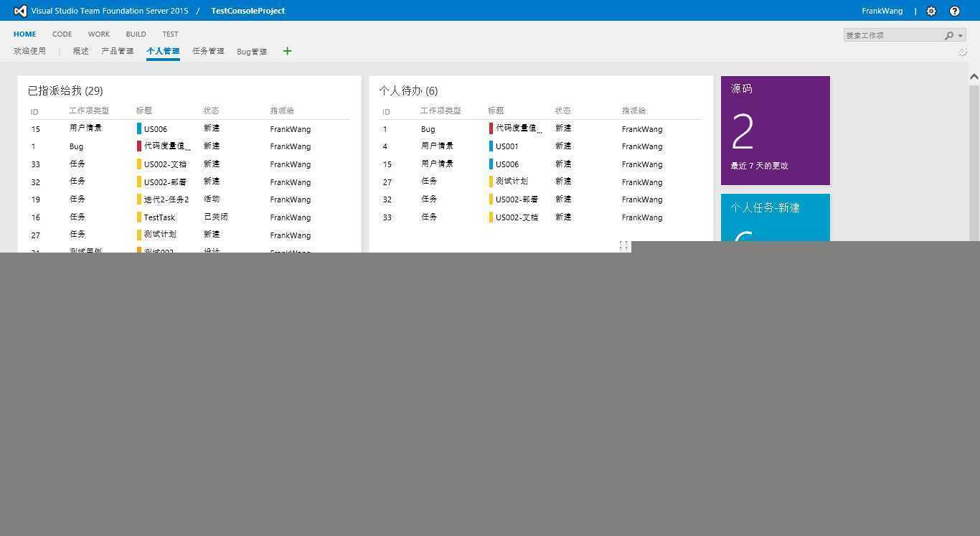This screenshot has height=536, width=980.
Task: Open the 个人任务-新建 tile
Action: pyautogui.click(x=776, y=217)
